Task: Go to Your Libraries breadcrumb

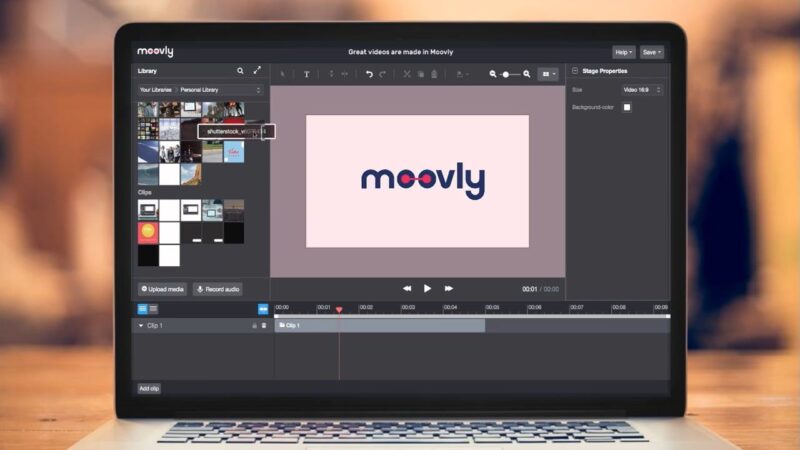Action: (x=156, y=90)
